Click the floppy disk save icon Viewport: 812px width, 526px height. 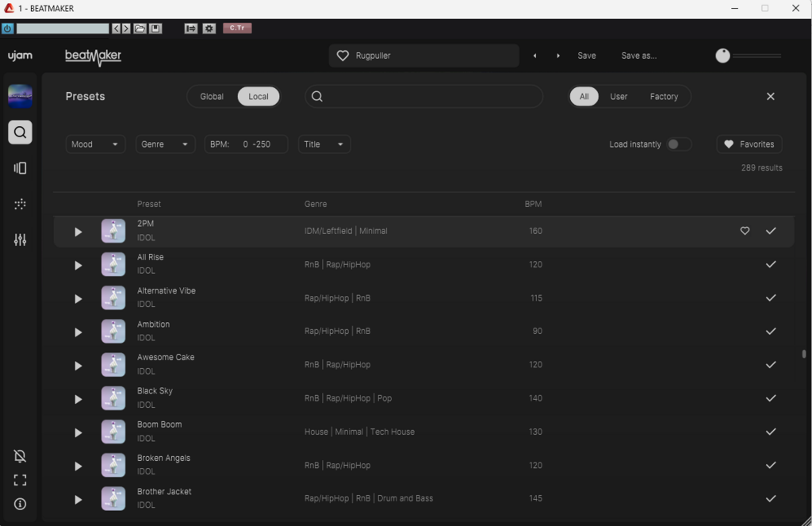click(x=155, y=29)
